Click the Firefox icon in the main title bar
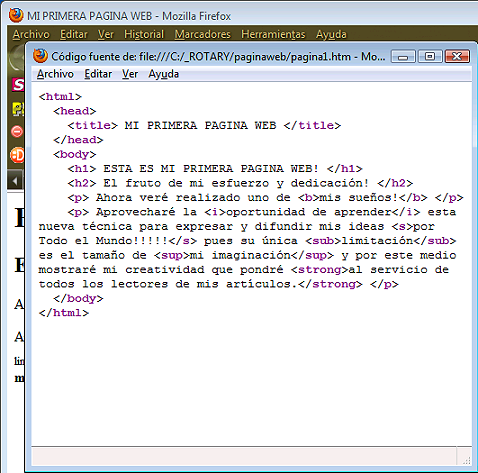The image size is (478, 473). click(16, 15)
